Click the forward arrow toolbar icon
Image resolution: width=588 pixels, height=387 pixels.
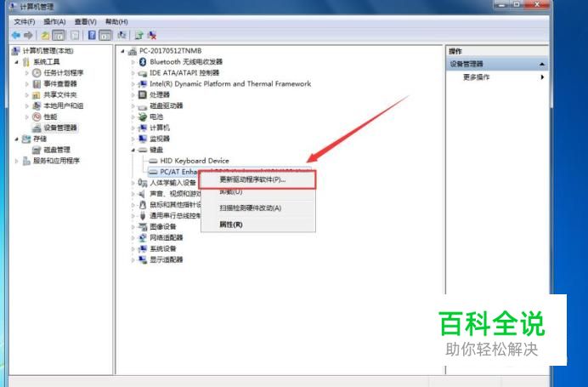[x=28, y=35]
